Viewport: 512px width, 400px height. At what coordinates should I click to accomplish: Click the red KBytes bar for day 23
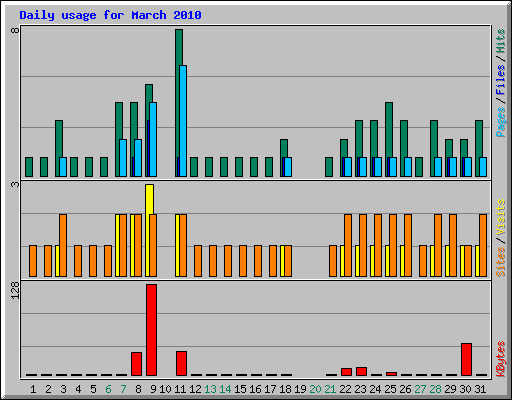click(361, 371)
